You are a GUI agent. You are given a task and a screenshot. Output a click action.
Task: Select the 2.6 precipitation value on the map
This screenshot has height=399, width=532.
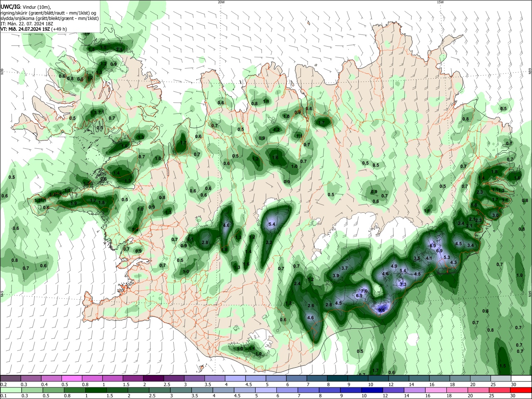(x=311, y=305)
